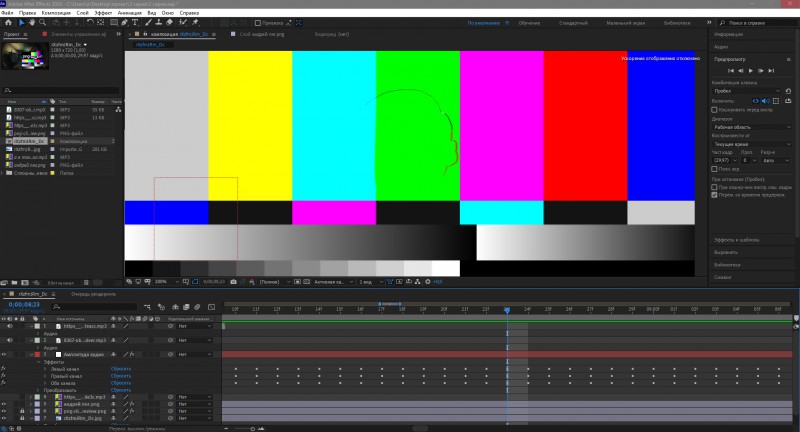
Task: Select the Обучение workspace
Action: pos(529,23)
